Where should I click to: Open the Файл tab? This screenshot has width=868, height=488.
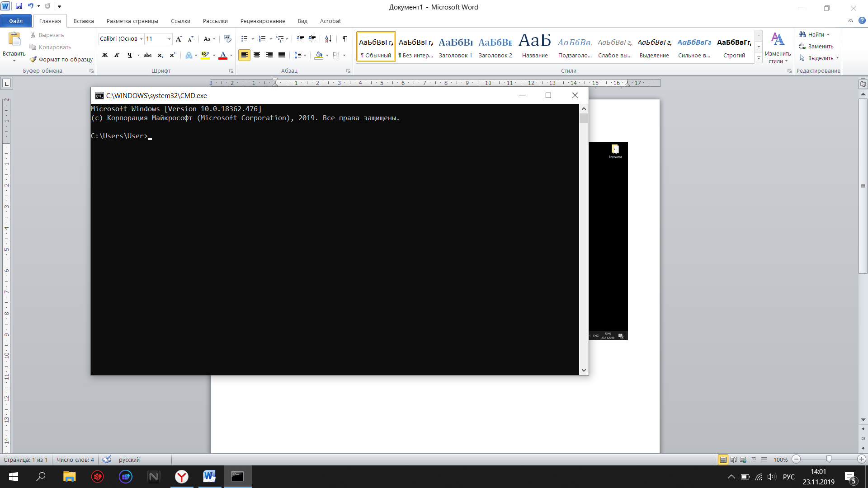pos(16,21)
